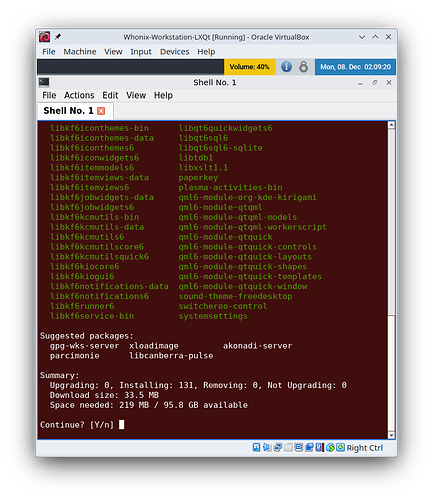Click the hard disk activity status icon
This screenshot has width=433, height=499.
coord(256,447)
